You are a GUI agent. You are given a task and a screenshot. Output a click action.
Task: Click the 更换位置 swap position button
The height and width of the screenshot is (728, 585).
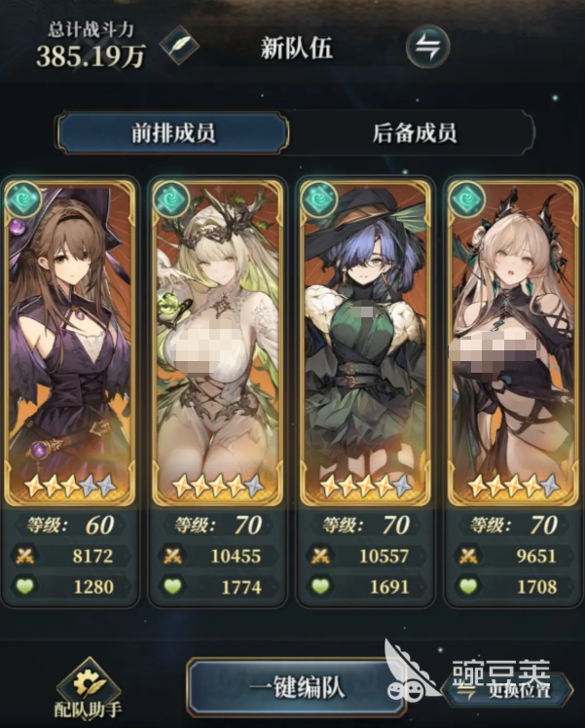click(x=508, y=690)
